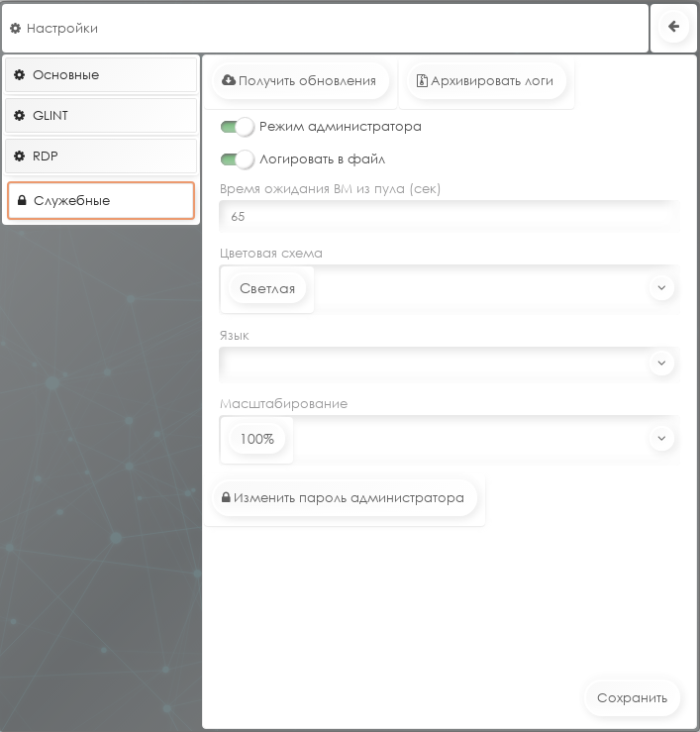The width and height of the screenshot is (700, 732).
Task: Toggle Режим администратора switch off
Action: coord(237,127)
